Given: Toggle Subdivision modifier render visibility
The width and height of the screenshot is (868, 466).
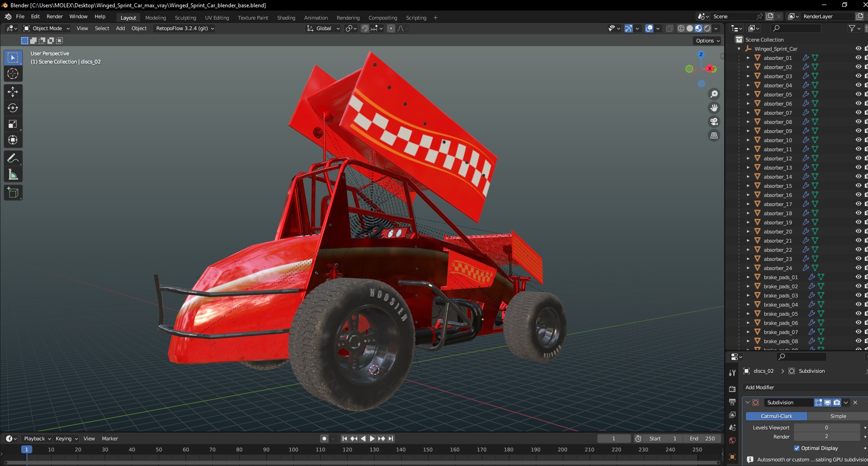Looking at the screenshot, I should pyautogui.click(x=836, y=402).
